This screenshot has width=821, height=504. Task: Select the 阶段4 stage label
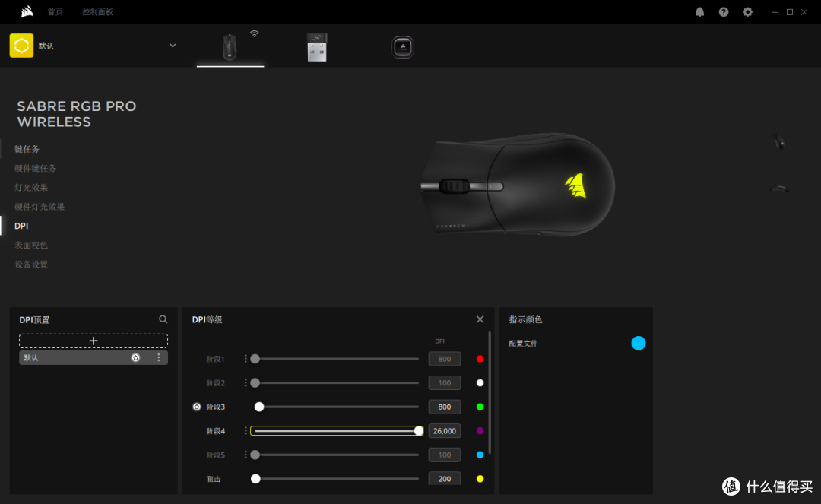pos(215,431)
